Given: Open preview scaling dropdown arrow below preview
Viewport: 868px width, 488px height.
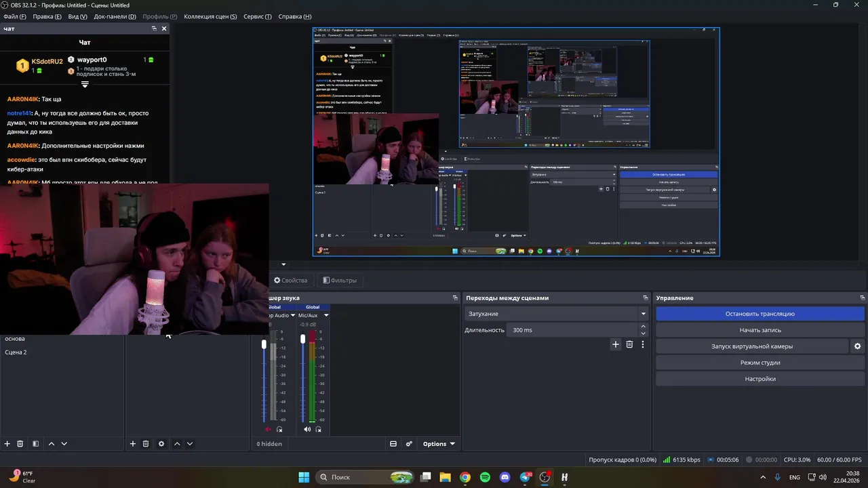Looking at the screenshot, I should (x=283, y=264).
